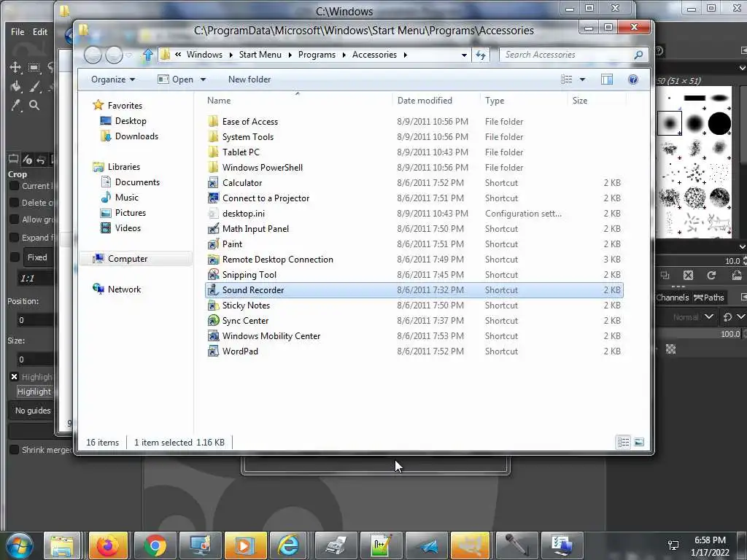Screen dimensions: 747x560
Task: Click the refresh button beside address bar
Action: [x=481, y=55]
